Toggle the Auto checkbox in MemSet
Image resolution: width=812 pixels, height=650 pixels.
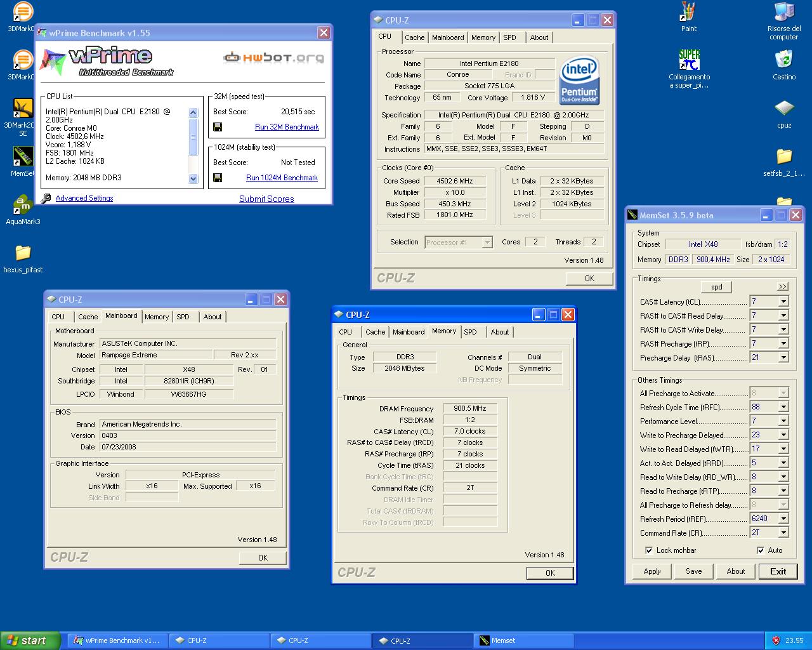point(761,550)
